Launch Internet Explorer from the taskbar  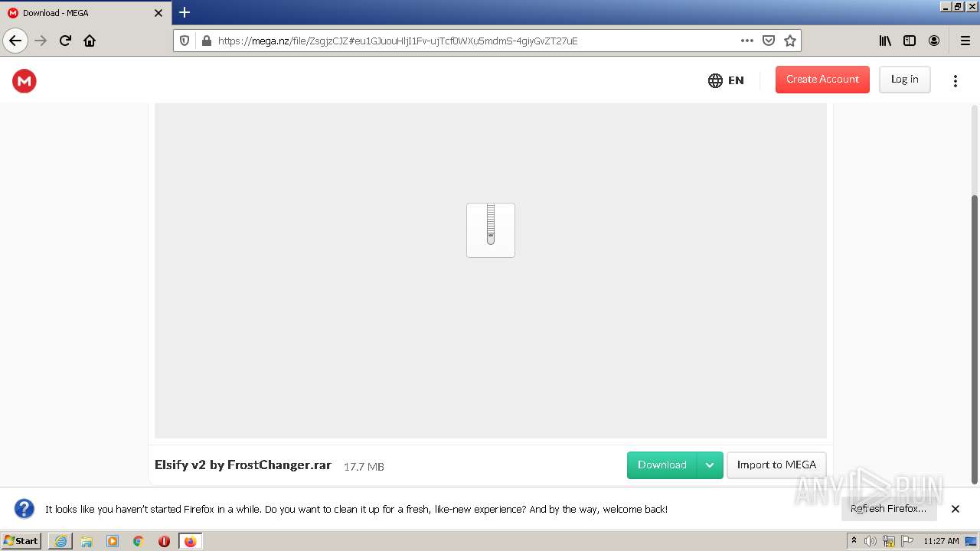[60, 541]
